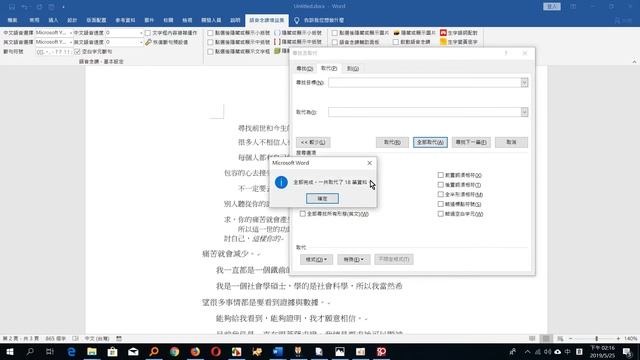Open the 檔案 File tab
Image resolution: width=640 pixels, height=360 pixels.
12,20
